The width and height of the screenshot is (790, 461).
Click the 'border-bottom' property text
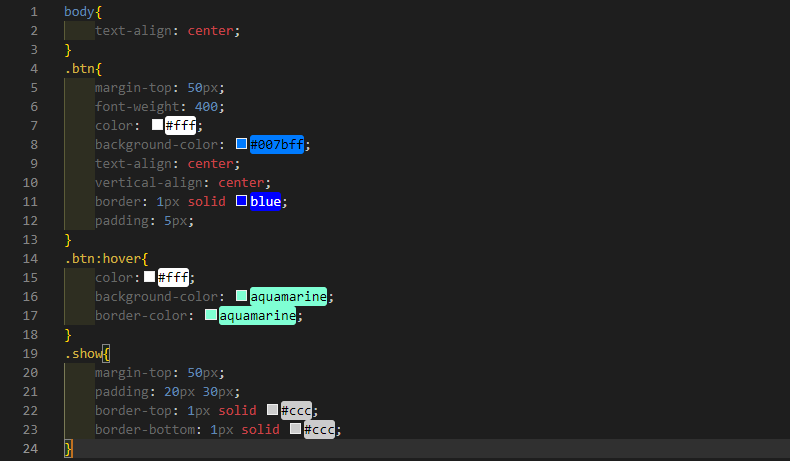click(145, 429)
